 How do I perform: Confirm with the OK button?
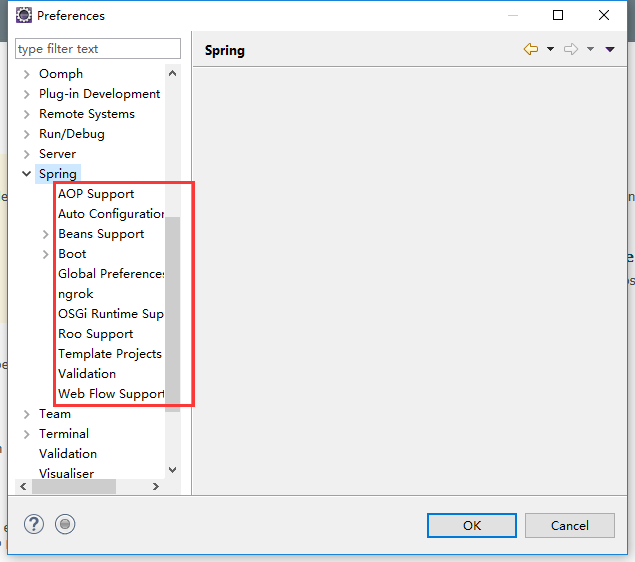tap(472, 526)
